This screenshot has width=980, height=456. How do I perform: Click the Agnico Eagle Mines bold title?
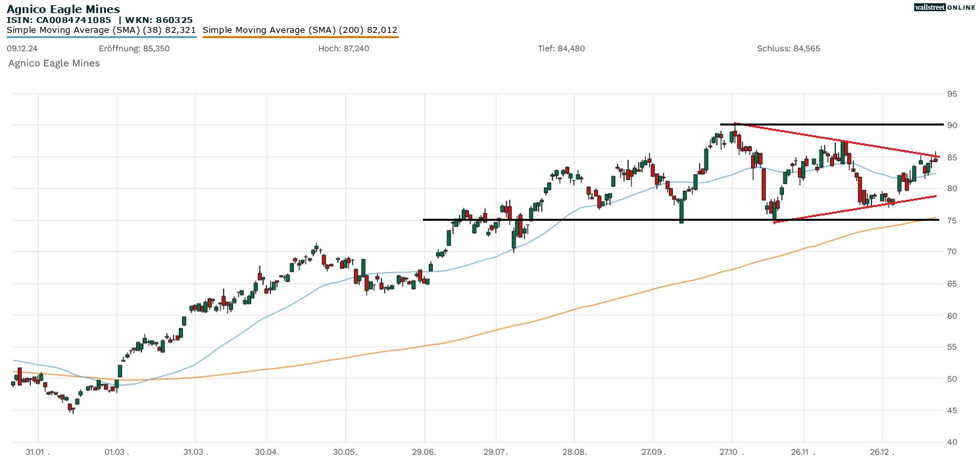click(63, 9)
